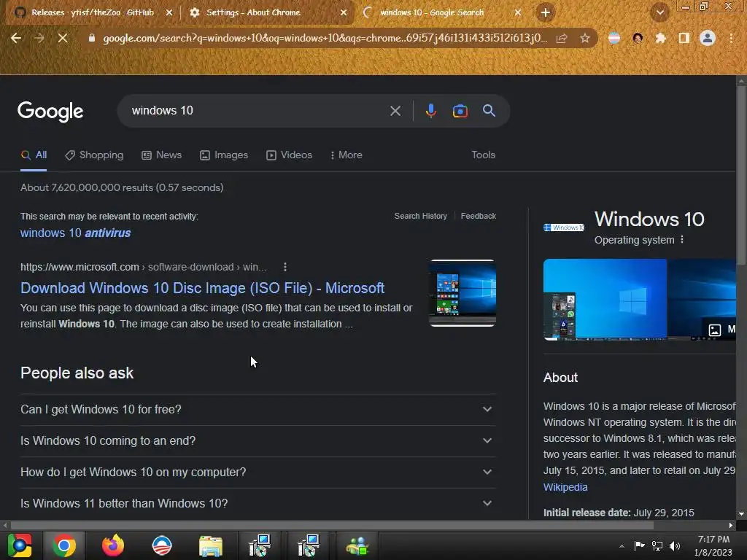The width and height of the screenshot is (747, 560).
Task: Go back using the browser back arrow
Action: [16, 39]
